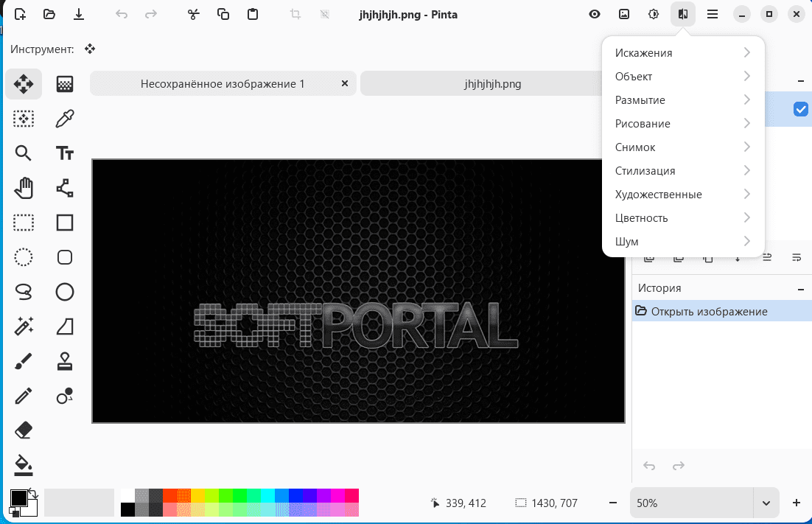
Task: Select the Recolor tool
Action: [65, 396]
